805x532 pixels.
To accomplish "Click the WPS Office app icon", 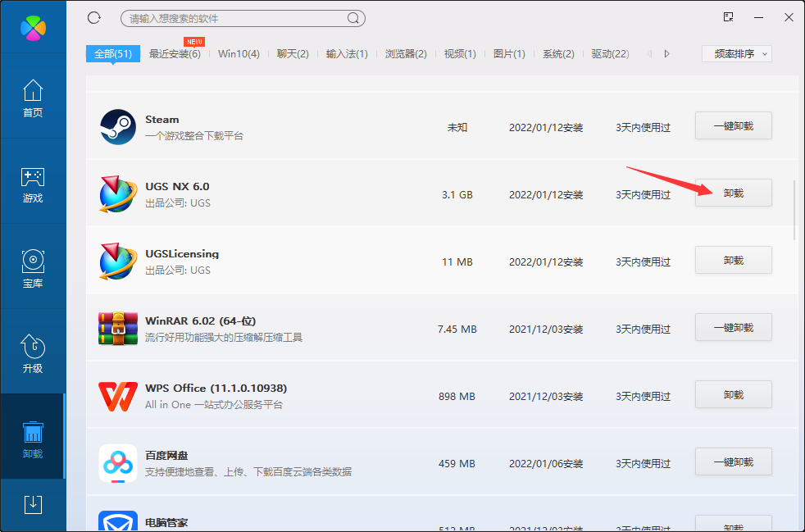I will pyautogui.click(x=118, y=396).
